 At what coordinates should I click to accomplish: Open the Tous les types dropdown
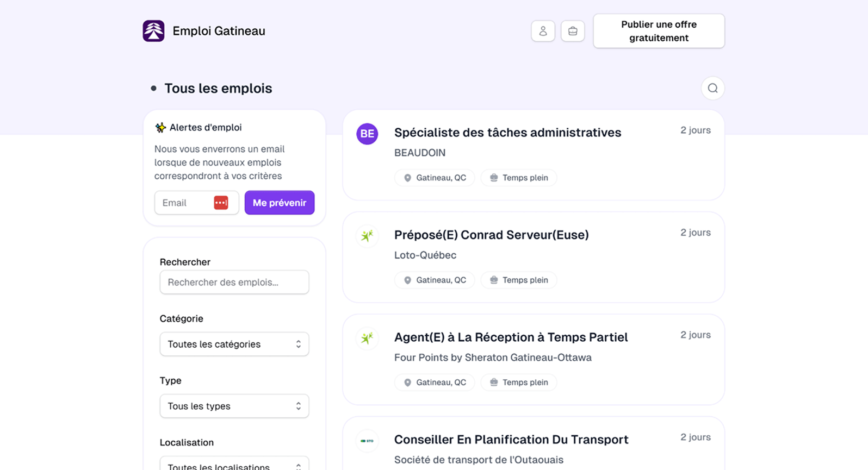(x=234, y=406)
